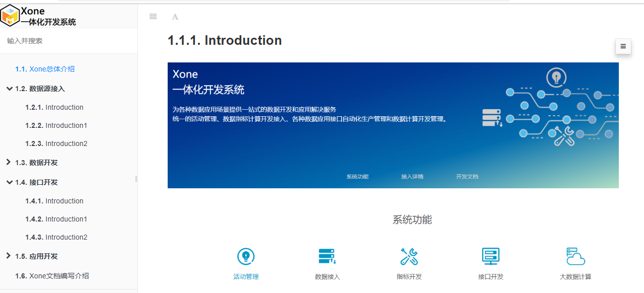This screenshot has height=293, width=644.
Task: Select the 指标开发 tools icon
Action: 409,257
